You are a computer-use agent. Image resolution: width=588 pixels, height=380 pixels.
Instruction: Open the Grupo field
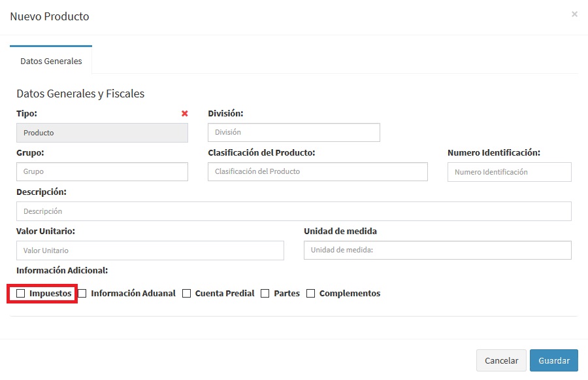[102, 171]
